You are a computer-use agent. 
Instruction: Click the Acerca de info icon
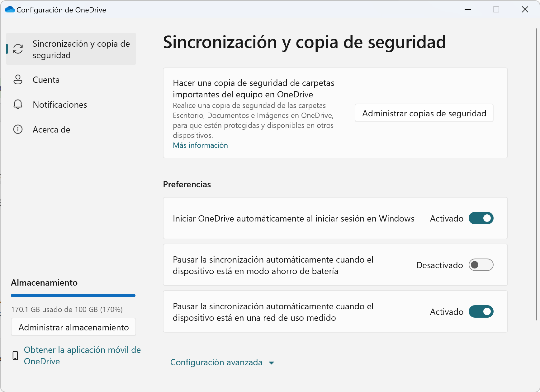click(18, 129)
